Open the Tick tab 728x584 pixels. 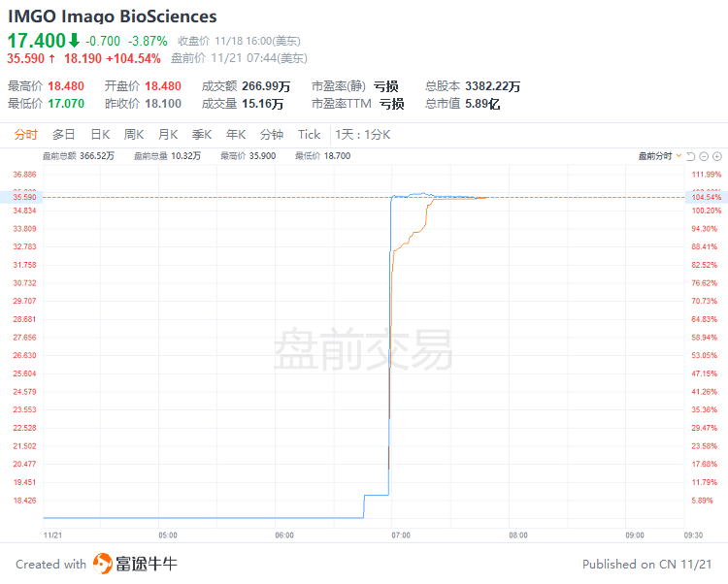coord(310,135)
